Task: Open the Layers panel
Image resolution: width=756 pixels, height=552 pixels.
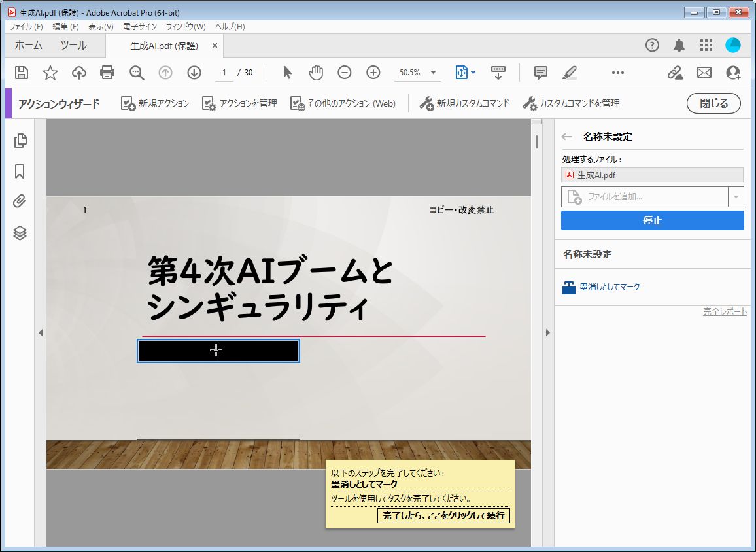Action: pyautogui.click(x=19, y=233)
